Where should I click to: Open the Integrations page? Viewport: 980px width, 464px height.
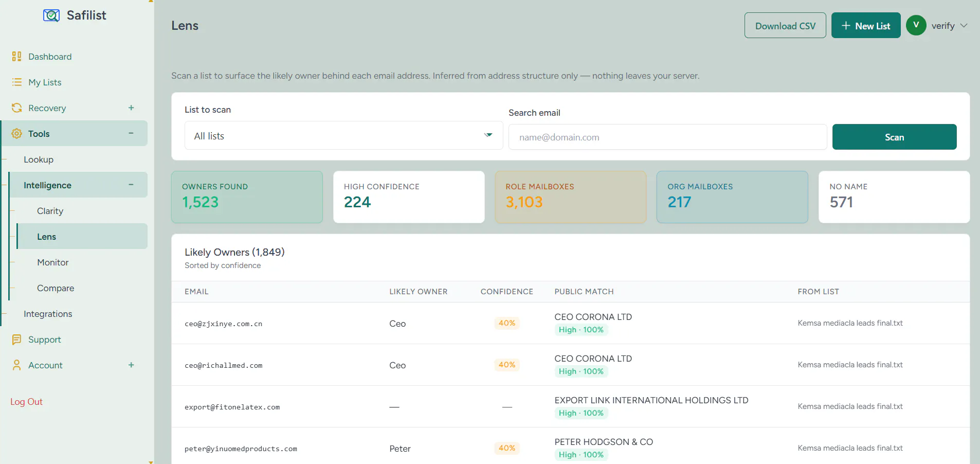click(x=48, y=314)
